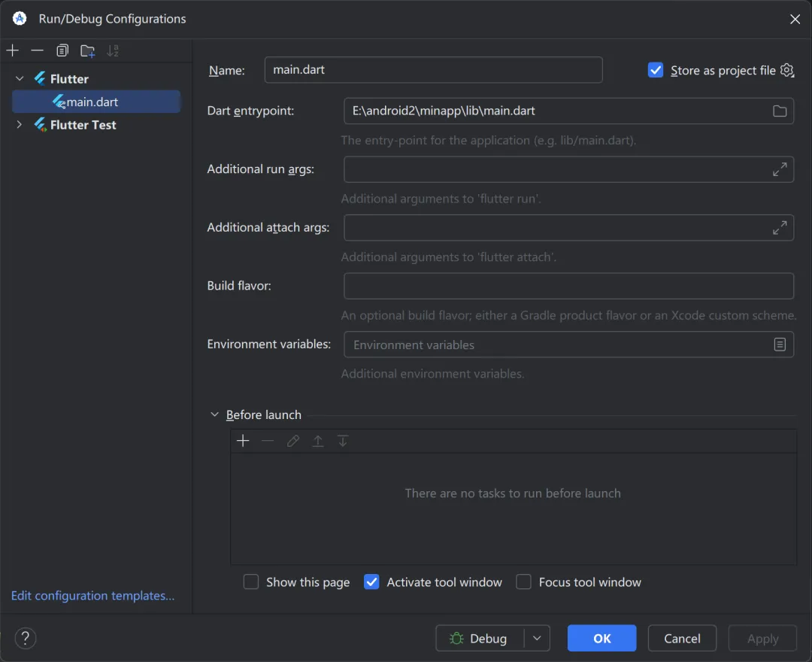The height and width of the screenshot is (662, 812).
Task: Add a before launch task
Action: pos(243,442)
